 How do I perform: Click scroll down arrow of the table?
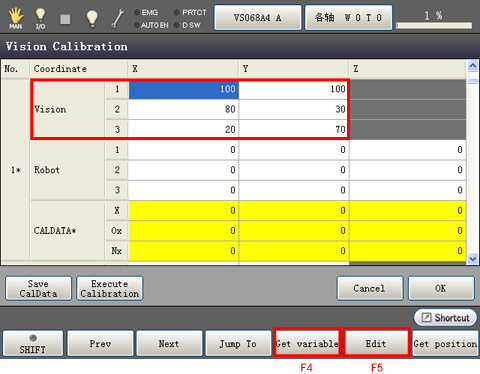point(472,258)
